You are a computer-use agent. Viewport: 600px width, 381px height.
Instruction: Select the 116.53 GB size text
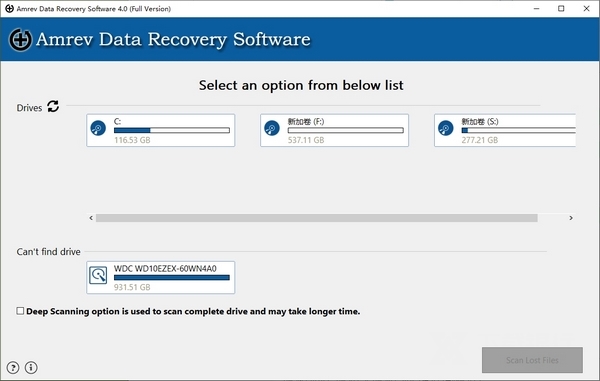[x=132, y=140]
